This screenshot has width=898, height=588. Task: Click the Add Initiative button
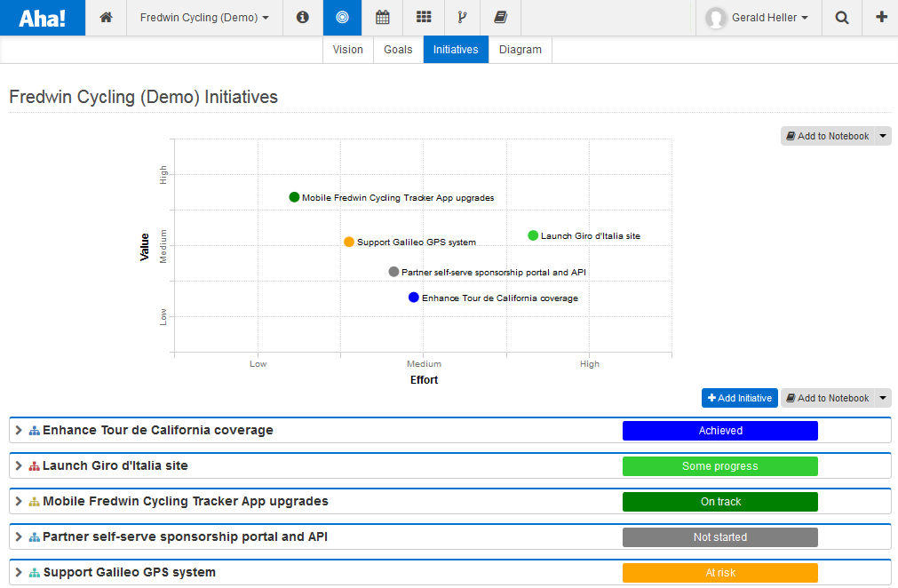click(x=739, y=398)
